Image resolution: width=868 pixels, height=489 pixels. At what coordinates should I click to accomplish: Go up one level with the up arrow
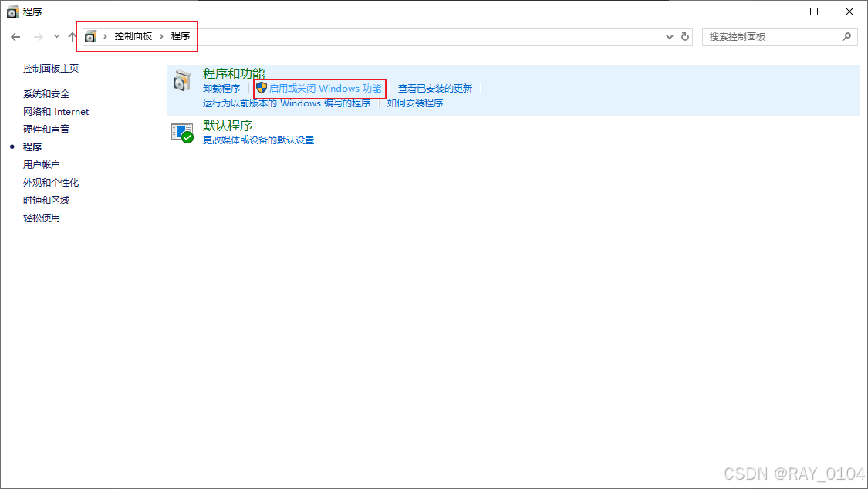(72, 37)
